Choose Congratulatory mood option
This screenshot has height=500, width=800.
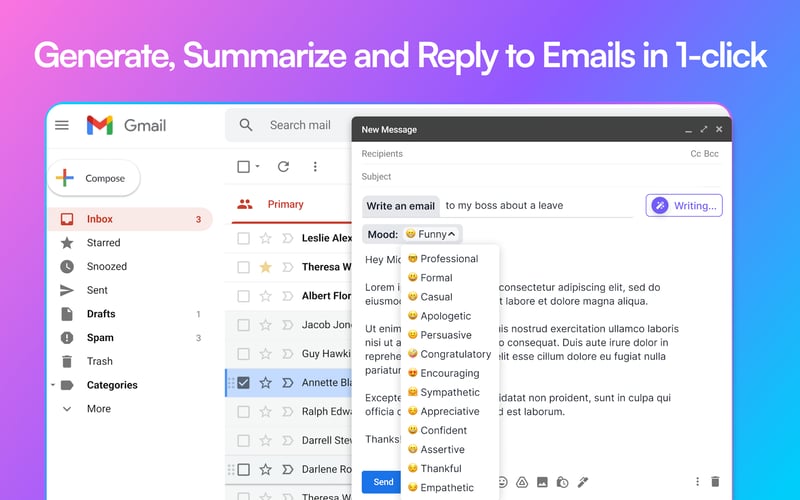pyautogui.click(x=449, y=354)
